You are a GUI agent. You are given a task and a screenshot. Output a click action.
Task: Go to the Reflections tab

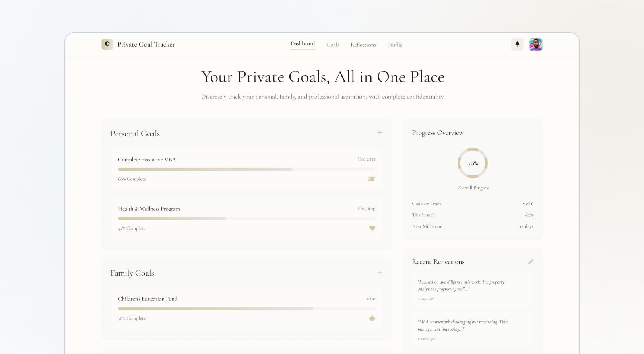coord(363,45)
